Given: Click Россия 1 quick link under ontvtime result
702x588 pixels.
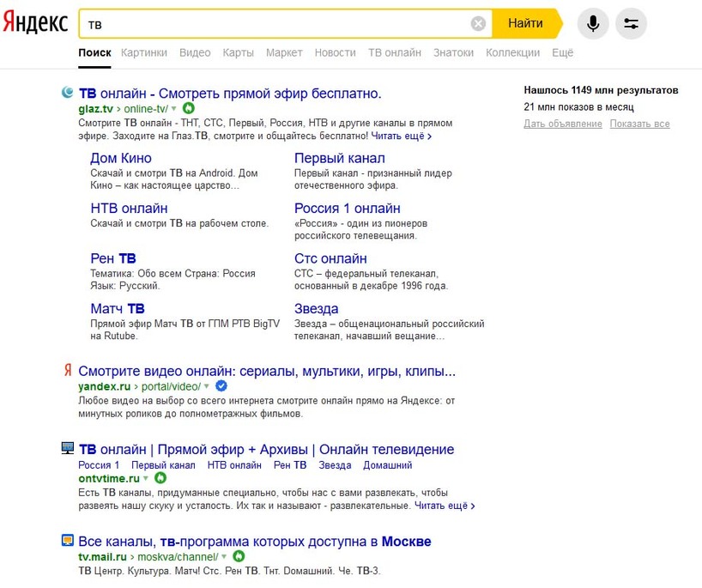Looking at the screenshot, I should click(99, 465).
